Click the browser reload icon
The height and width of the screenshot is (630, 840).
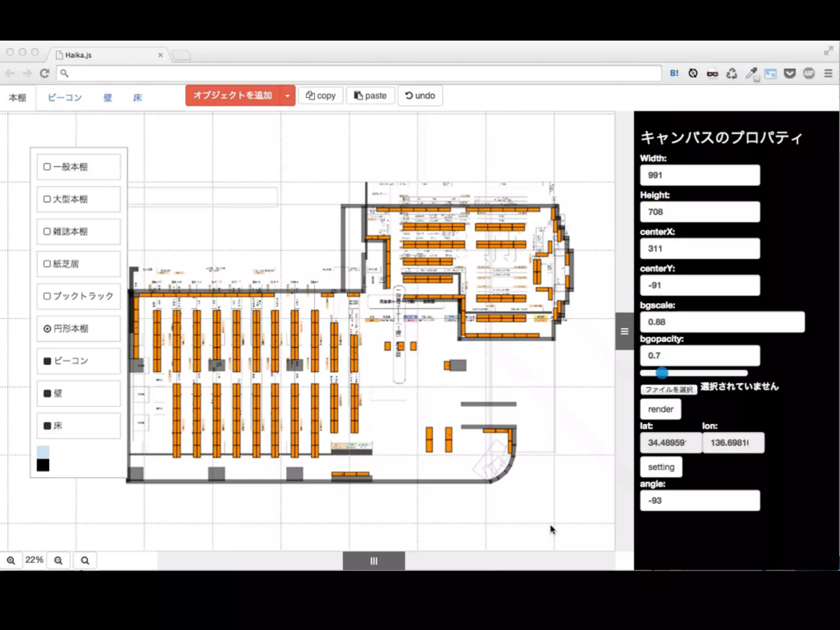(x=45, y=73)
